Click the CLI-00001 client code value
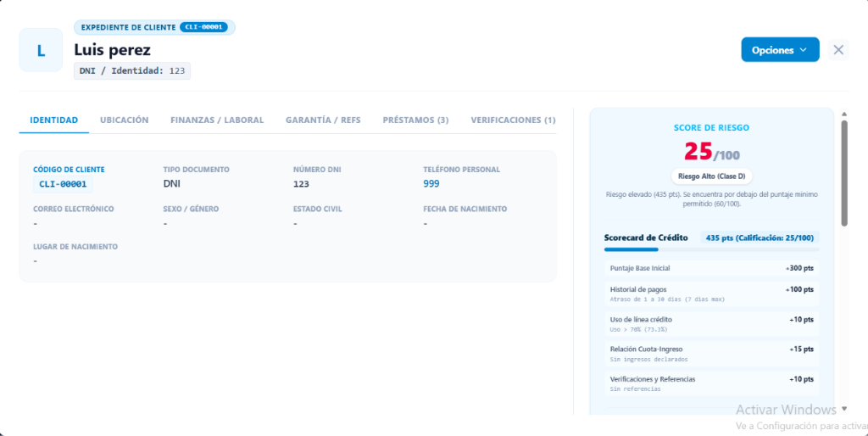868x436 pixels. (63, 184)
